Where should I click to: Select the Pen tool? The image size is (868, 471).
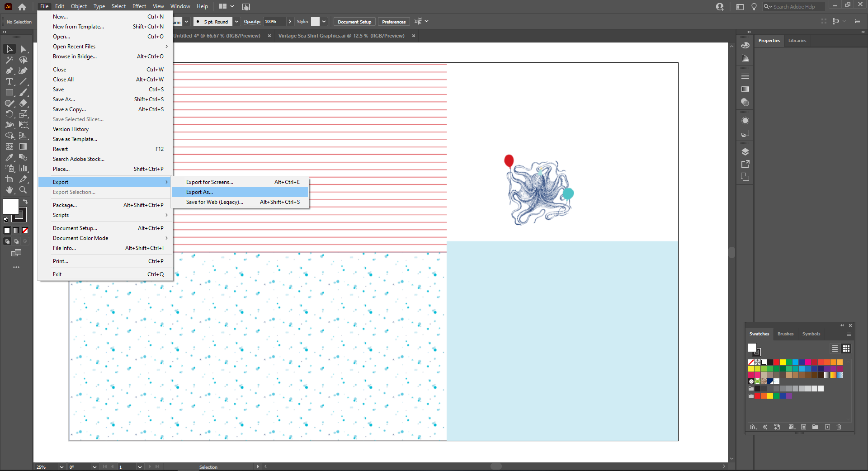[x=9, y=71]
